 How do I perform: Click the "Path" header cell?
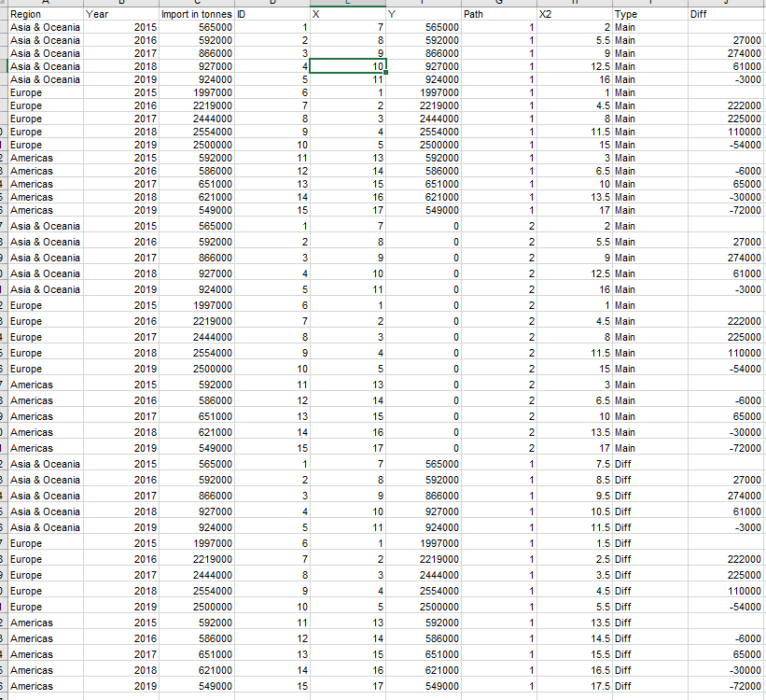499,15
